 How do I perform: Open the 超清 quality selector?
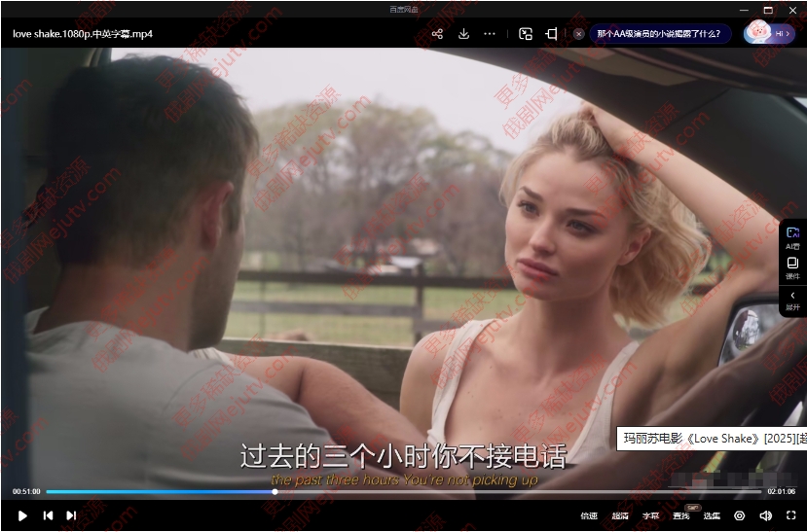(x=620, y=516)
